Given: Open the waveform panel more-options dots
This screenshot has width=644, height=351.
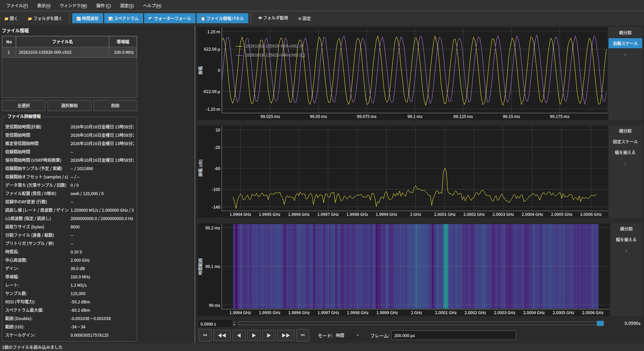Looking at the screenshot, I should (x=625, y=55).
